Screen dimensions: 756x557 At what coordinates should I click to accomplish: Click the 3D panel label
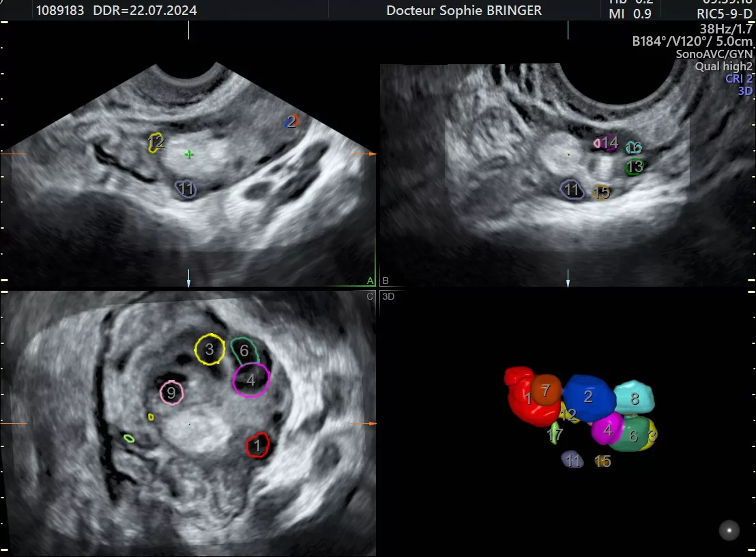tap(388, 296)
